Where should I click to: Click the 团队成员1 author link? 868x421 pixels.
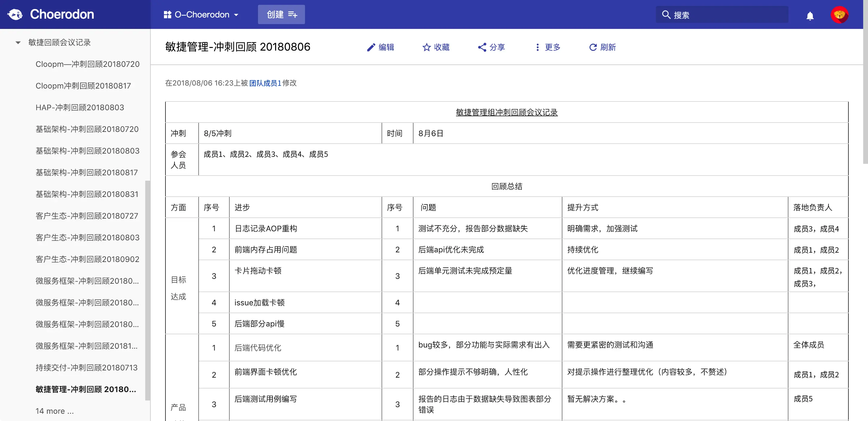(265, 83)
